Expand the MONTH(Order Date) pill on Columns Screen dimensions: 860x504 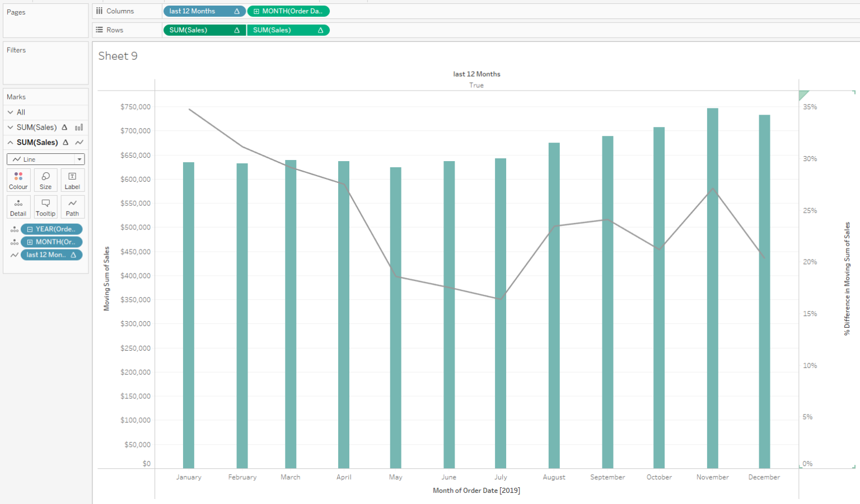[x=257, y=11]
